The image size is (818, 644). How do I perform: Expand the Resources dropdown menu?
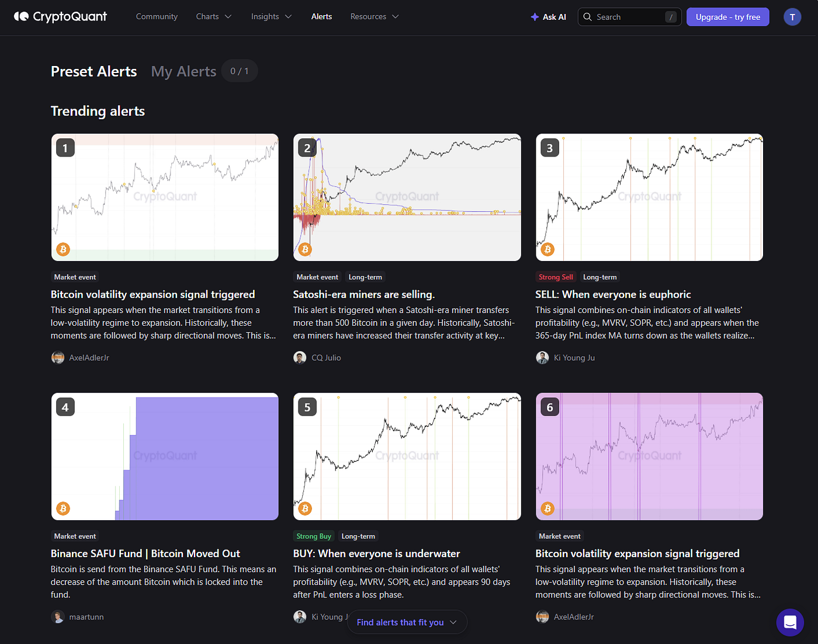375,16
